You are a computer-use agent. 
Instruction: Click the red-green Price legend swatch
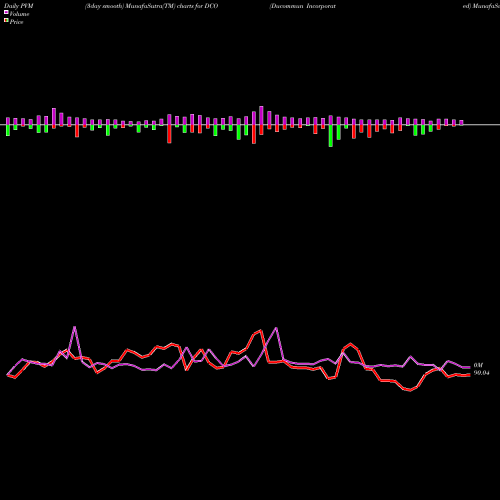coord(6,21)
